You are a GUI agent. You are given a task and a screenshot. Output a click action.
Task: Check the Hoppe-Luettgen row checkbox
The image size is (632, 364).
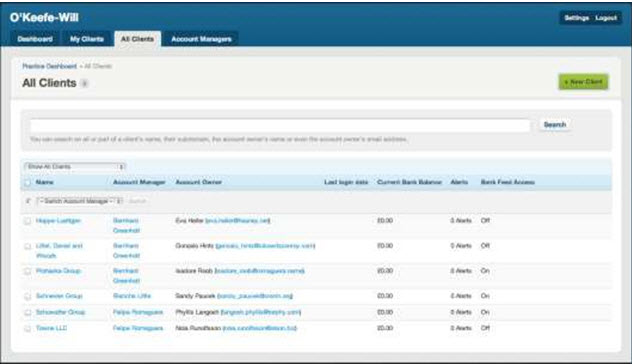click(x=27, y=221)
